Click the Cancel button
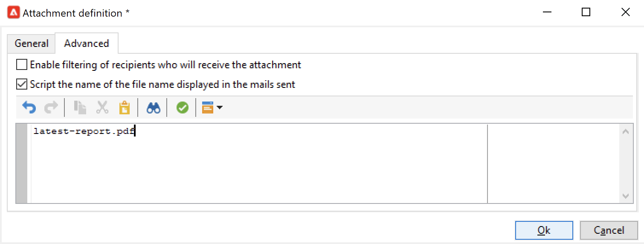 pyautogui.click(x=609, y=230)
